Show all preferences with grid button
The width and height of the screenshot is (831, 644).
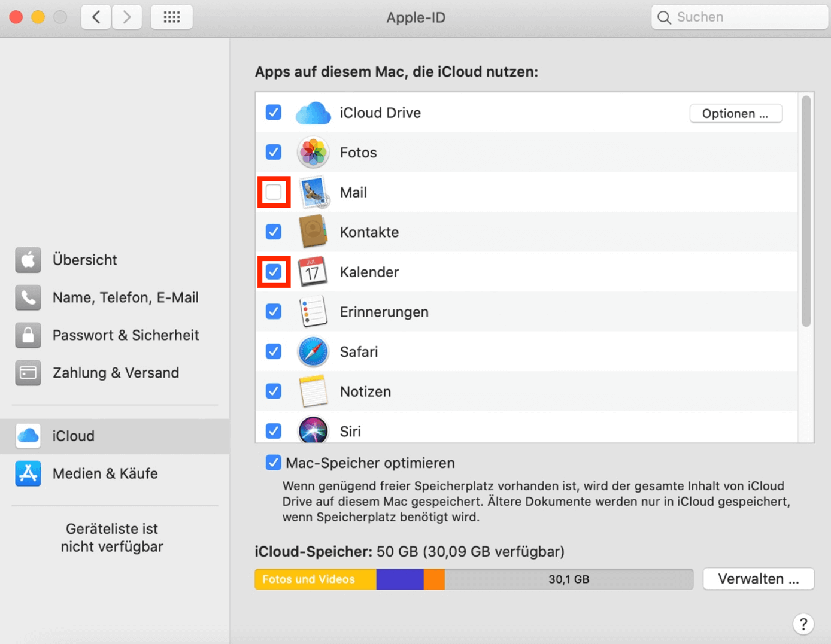pyautogui.click(x=172, y=17)
